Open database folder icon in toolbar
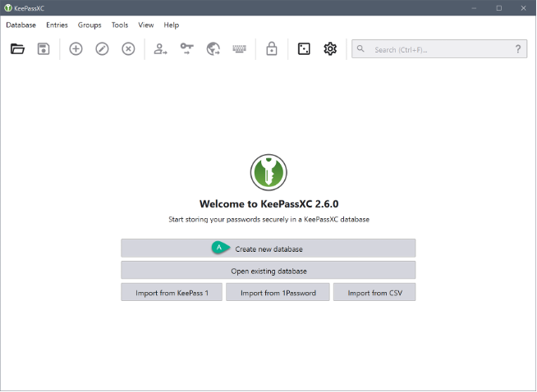Screen dimensions: 537x392 coord(17,49)
